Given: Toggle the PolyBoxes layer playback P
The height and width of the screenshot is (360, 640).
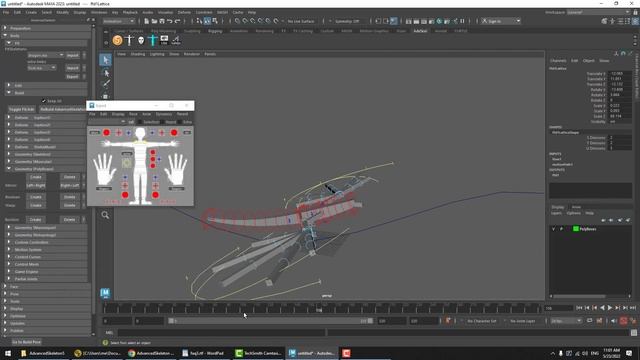Looking at the screenshot, I should (561, 229).
